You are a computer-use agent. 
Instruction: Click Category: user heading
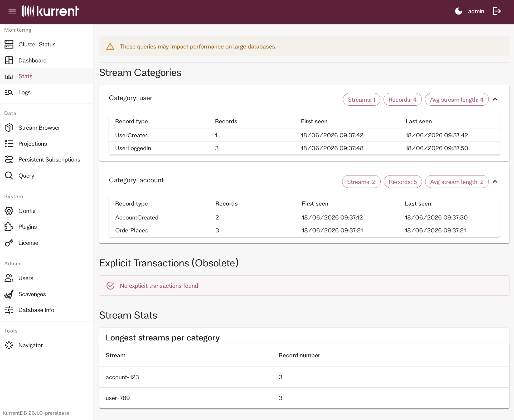point(130,98)
